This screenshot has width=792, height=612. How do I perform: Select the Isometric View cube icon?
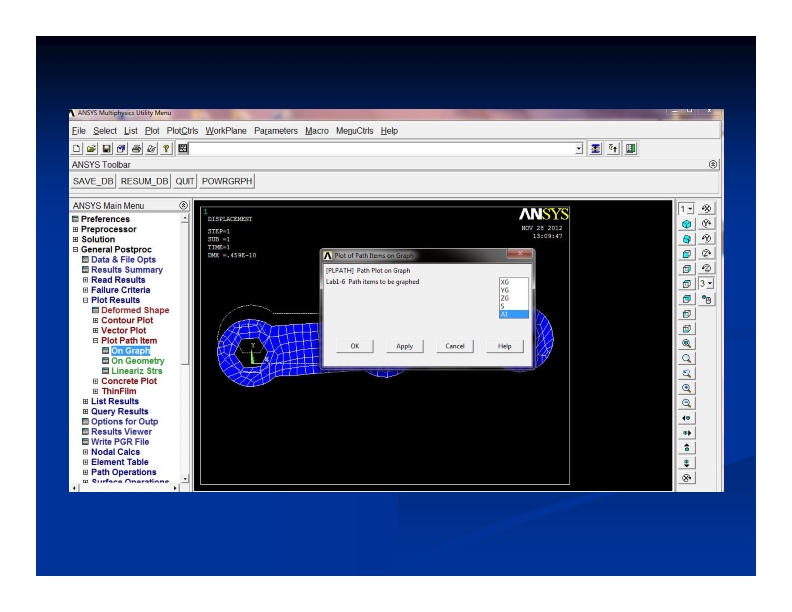(686, 224)
